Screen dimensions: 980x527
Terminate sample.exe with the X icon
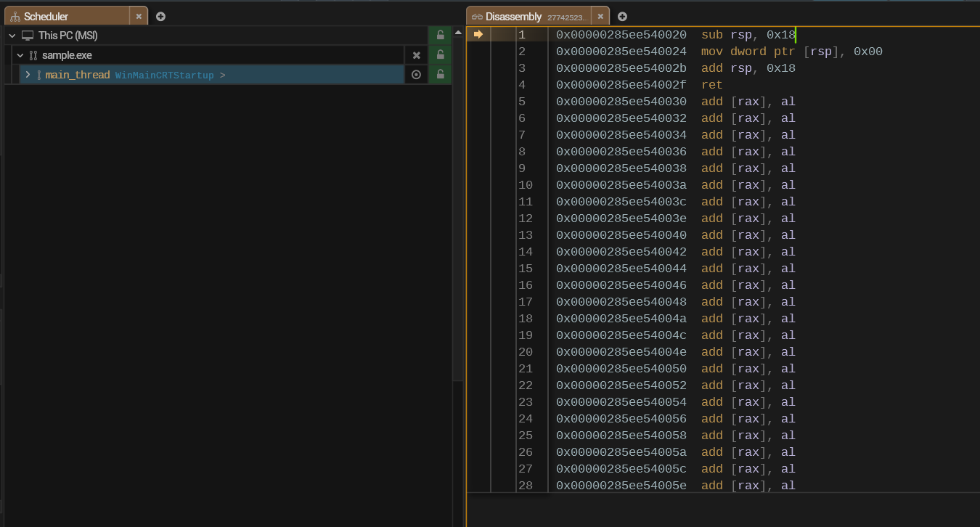coord(416,55)
